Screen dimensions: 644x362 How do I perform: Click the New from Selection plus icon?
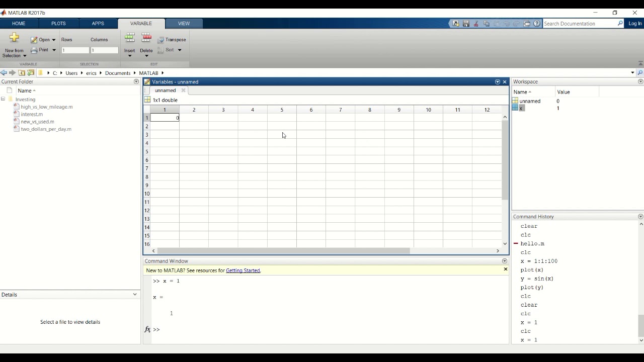point(14,38)
